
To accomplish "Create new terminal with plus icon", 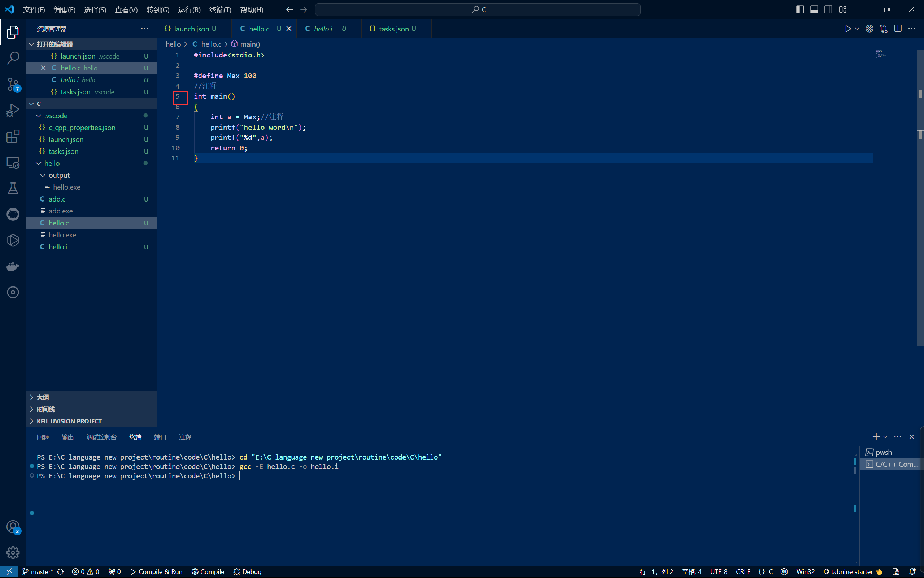I will pyautogui.click(x=876, y=436).
